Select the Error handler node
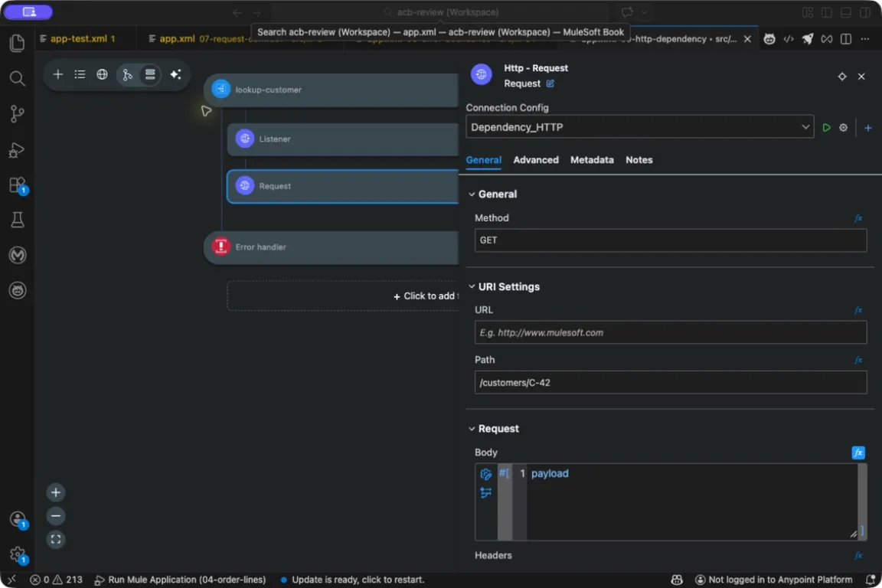 click(x=332, y=247)
